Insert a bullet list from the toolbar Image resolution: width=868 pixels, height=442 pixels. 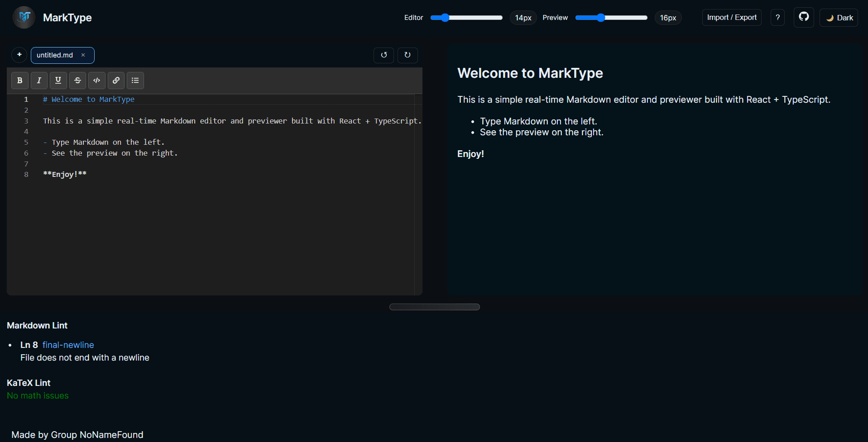135,80
